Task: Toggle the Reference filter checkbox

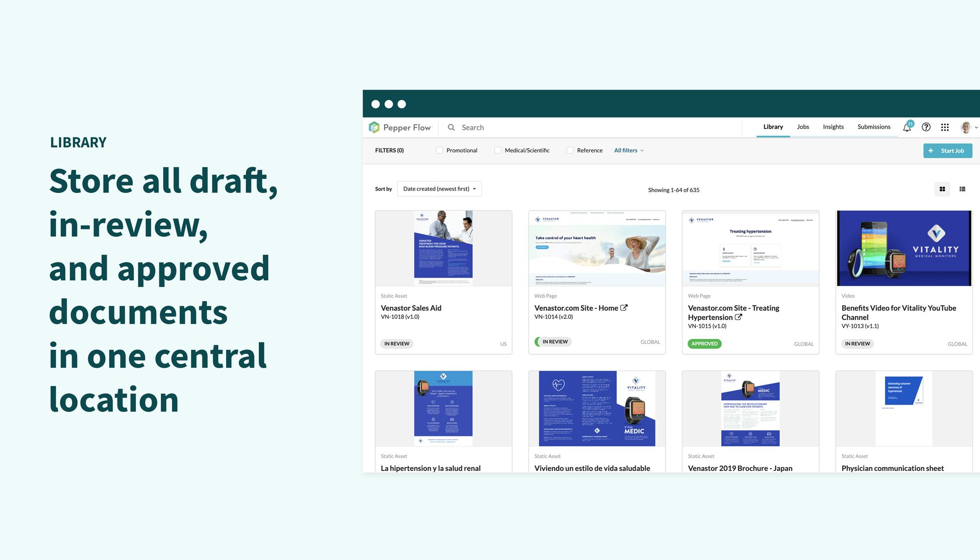Action: 569,150
